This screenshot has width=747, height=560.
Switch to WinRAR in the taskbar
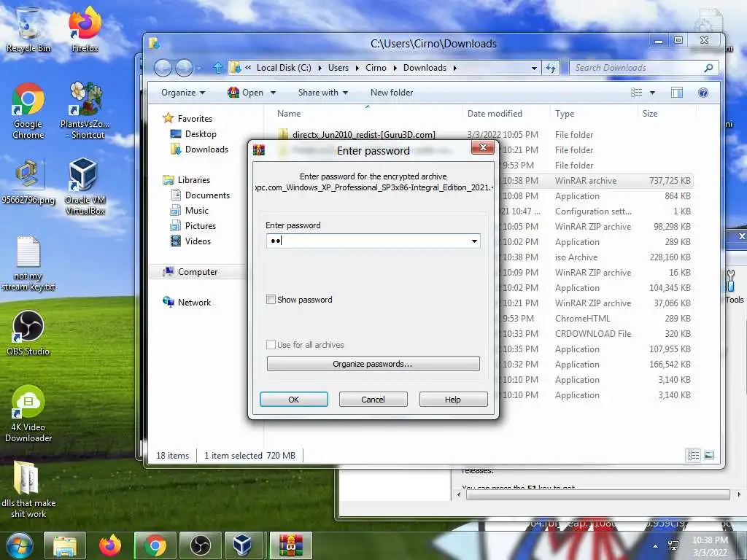pos(290,545)
